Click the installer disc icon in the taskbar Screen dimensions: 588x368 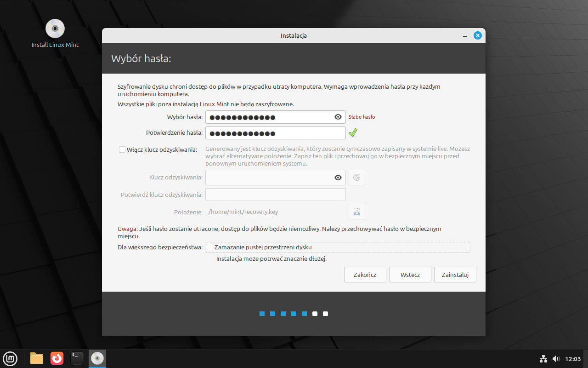tap(97, 358)
